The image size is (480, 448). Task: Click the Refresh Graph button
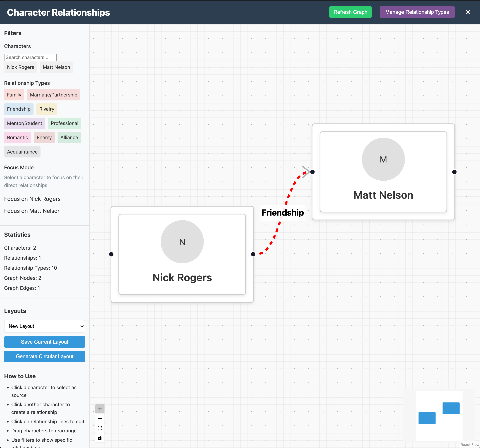click(x=350, y=12)
